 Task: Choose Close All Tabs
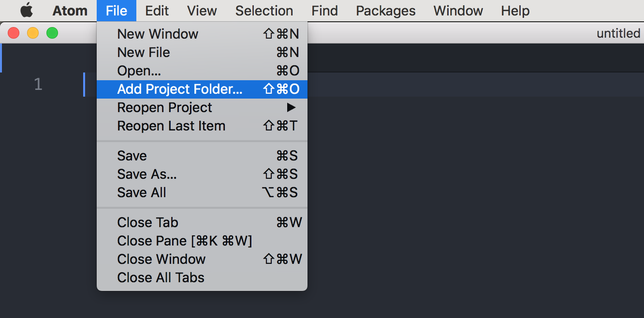pos(202,277)
